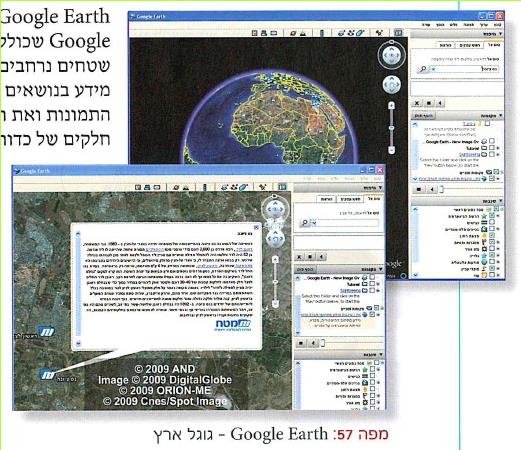521x450 pixels.
Task: Toggle the sidebar button in front window toolbar
Action: (282, 187)
